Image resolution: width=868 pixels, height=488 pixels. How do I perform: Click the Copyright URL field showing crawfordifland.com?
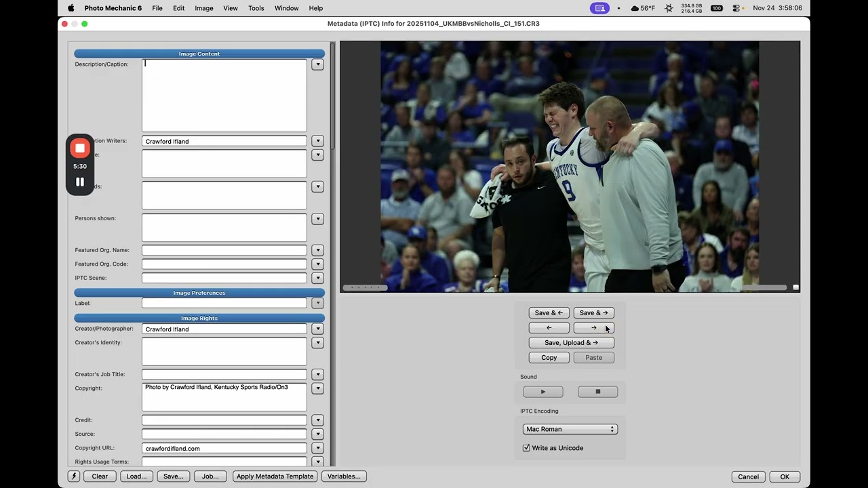[224, 448]
